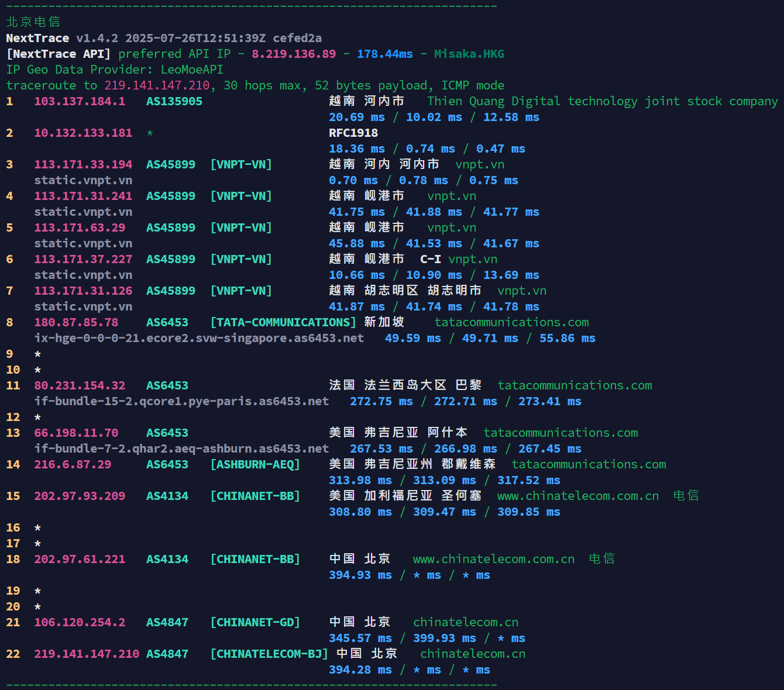Click latency 267.53 ms on hop 13
The height and width of the screenshot is (690, 784).
[x=381, y=448]
